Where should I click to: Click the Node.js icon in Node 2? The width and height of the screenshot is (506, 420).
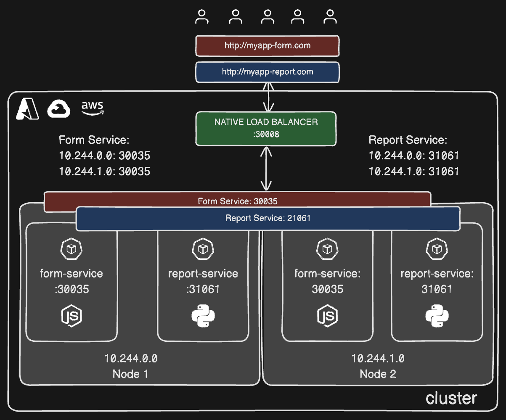tap(327, 316)
